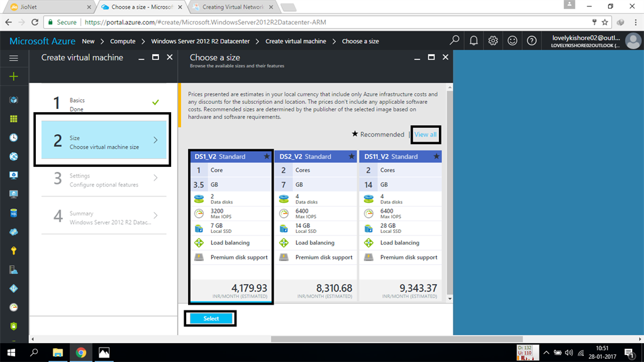Open the help question mark icon

[531, 40]
